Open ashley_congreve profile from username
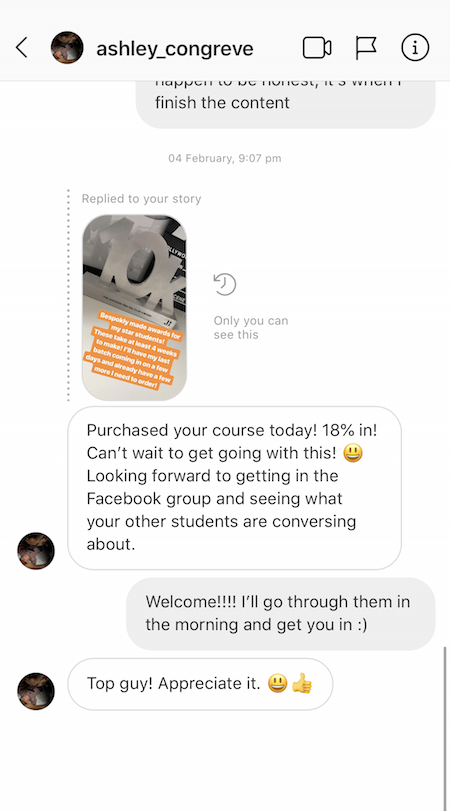The image size is (450, 811). (x=175, y=48)
